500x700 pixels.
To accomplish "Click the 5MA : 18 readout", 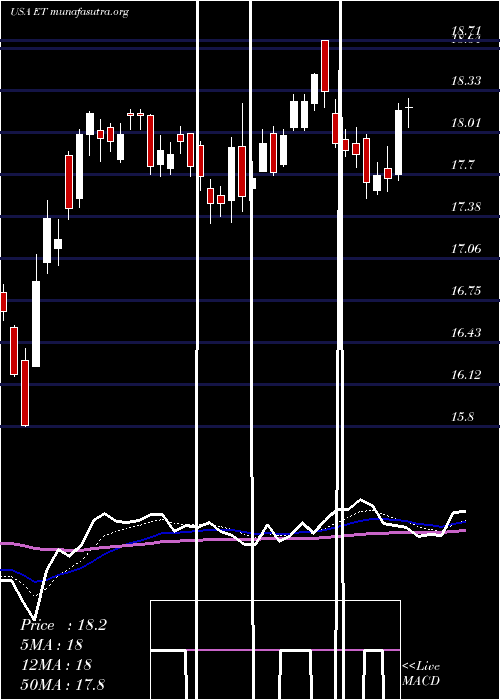I will click(52, 645).
